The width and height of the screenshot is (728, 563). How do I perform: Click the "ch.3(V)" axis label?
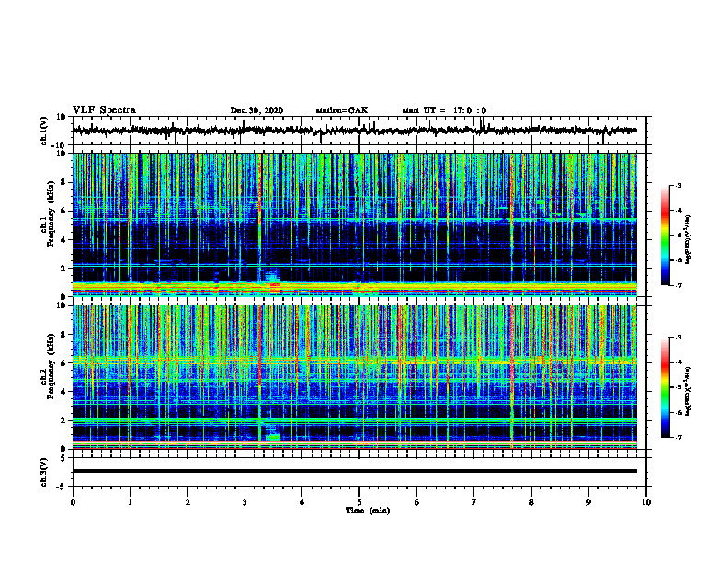click(x=43, y=472)
